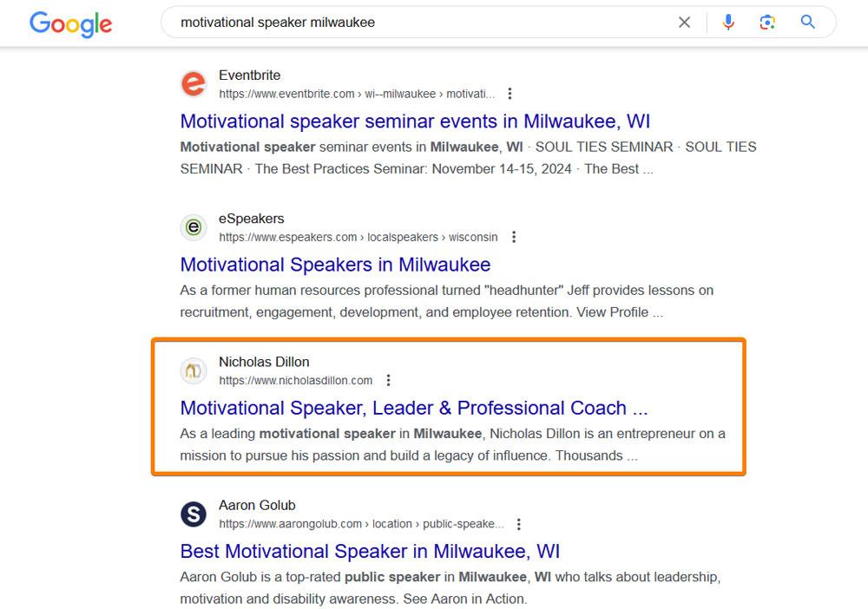The height and width of the screenshot is (609, 868).
Task: Click the blue magnifying glass search icon
Action: (807, 23)
